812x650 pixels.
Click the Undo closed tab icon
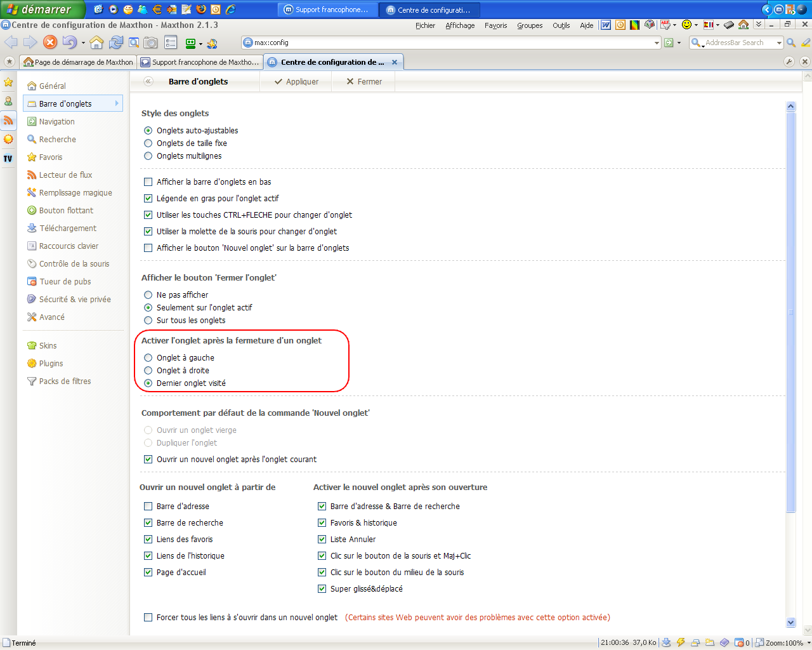[69, 43]
